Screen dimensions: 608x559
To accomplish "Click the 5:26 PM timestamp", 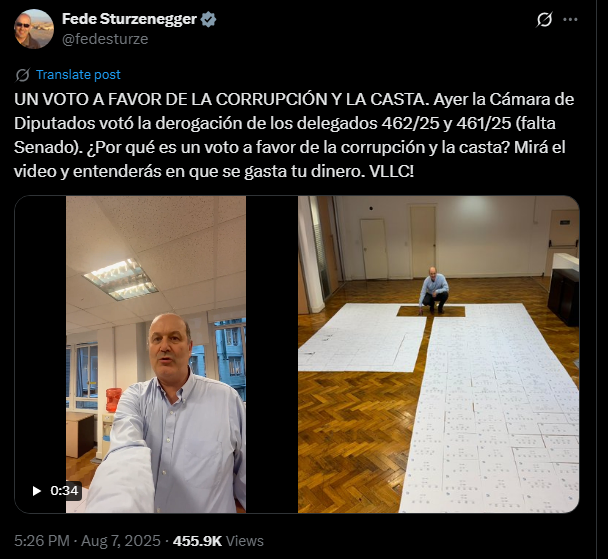I will (x=42, y=541).
